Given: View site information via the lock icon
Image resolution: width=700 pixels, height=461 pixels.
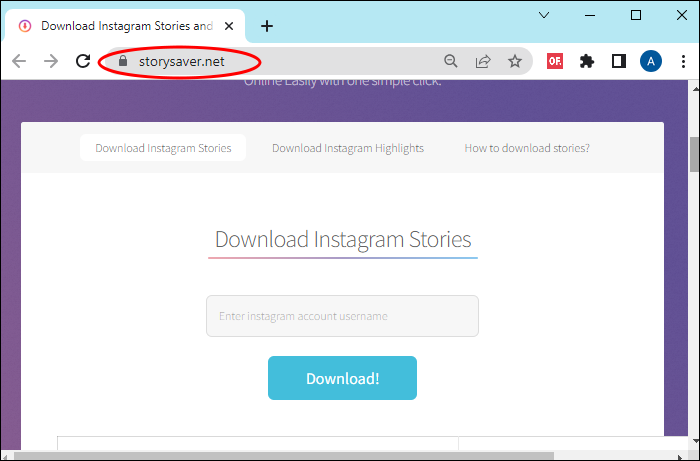Looking at the screenshot, I should coord(123,61).
